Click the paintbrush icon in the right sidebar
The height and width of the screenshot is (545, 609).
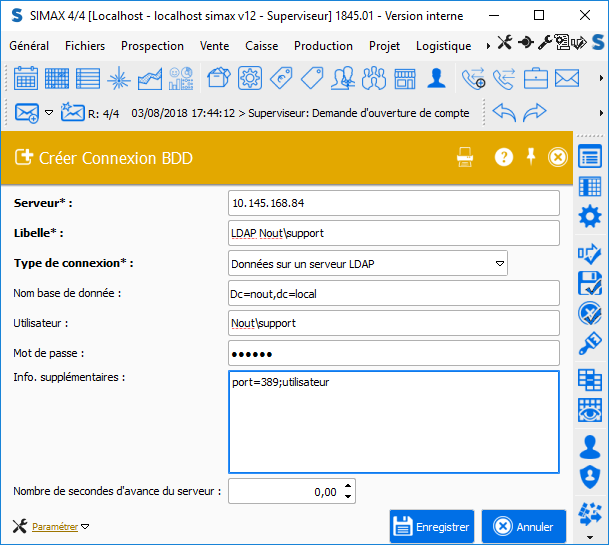click(x=590, y=344)
